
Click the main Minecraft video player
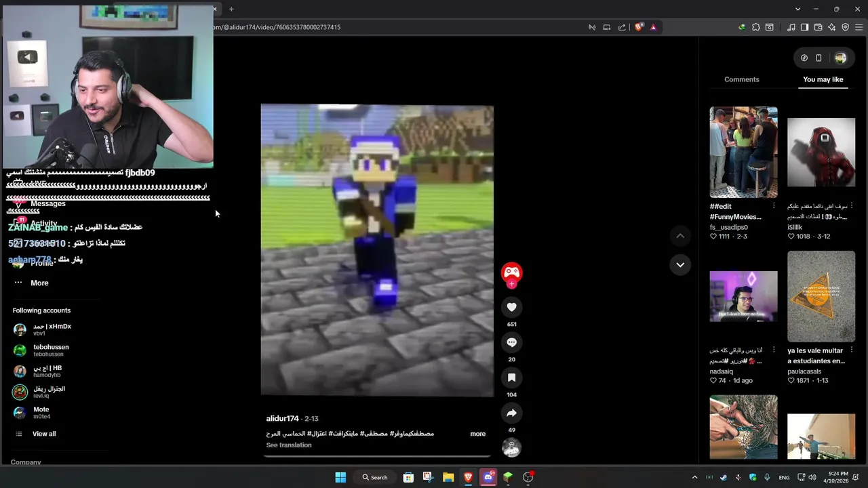[x=377, y=250]
